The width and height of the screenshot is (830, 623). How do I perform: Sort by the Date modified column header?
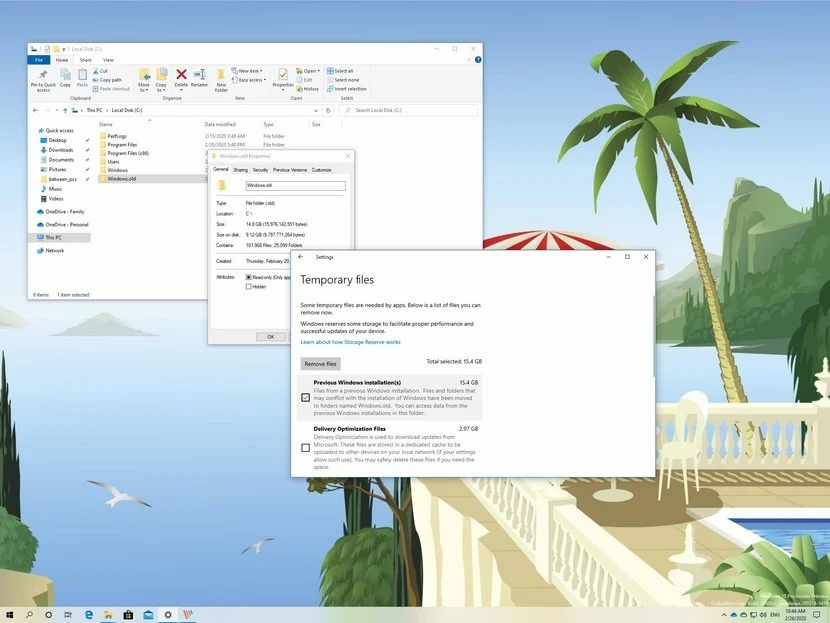220,124
